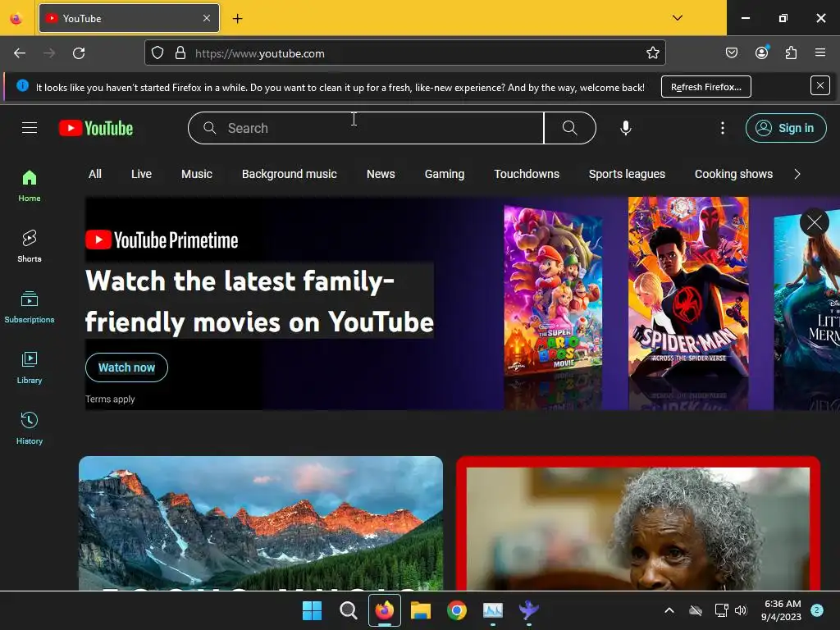The image size is (840, 630).
Task: Open Firefox account icon
Action: (x=762, y=52)
